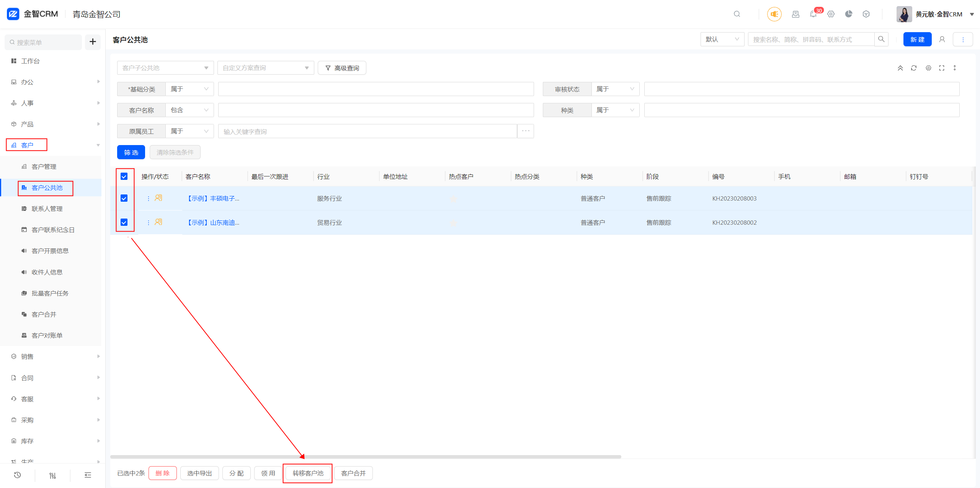Screen dimensions: 980x488
Task: Open row actions dots for 山东南迪 row
Action: [x=149, y=222]
